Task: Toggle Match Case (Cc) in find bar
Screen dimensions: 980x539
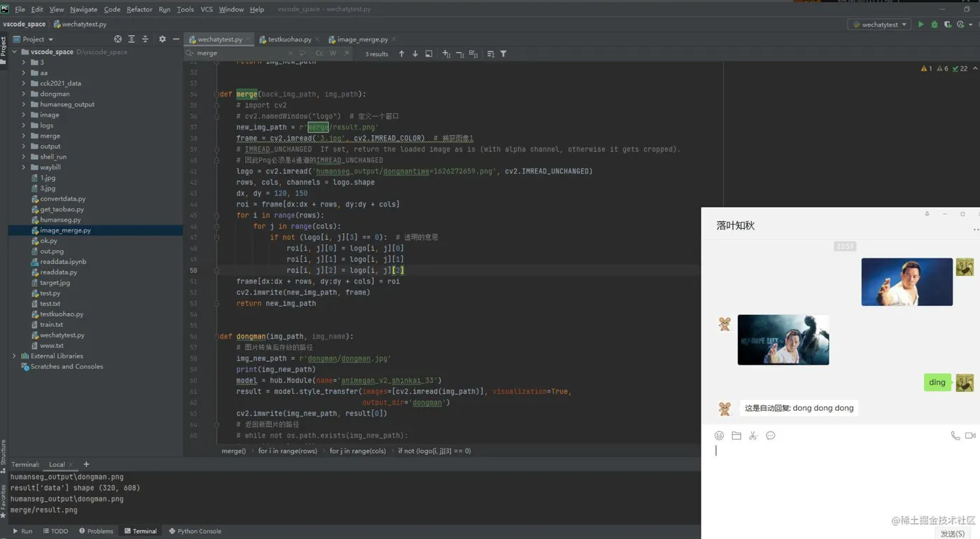Action: (x=319, y=53)
